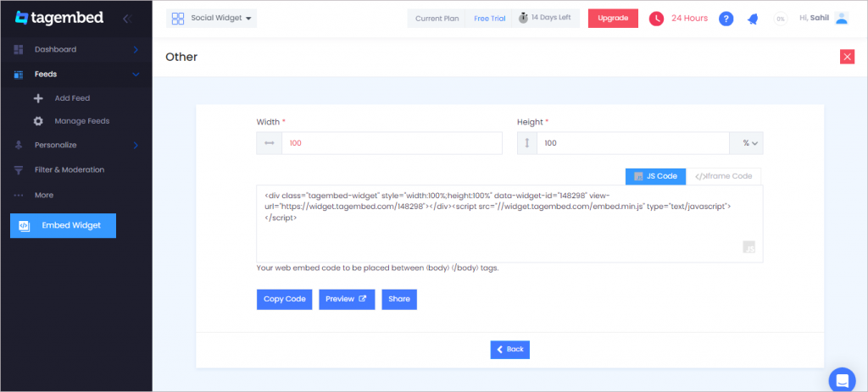868x392 pixels.
Task: Expand the Personalize chevron
Action: click(136, 146)
